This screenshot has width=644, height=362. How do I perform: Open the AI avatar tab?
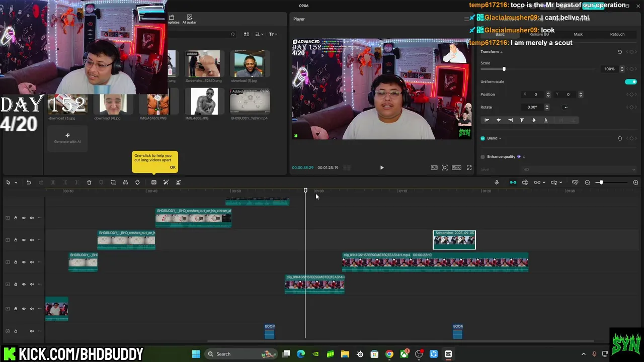point(189,19)
